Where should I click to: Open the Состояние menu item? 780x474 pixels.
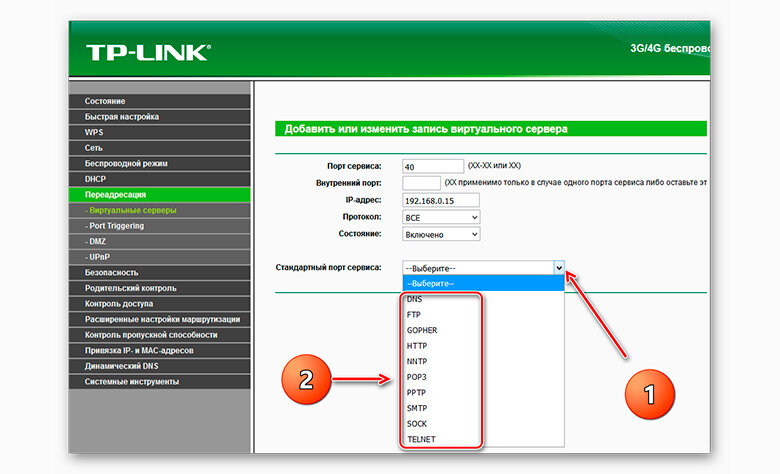(x=159, y=101)
